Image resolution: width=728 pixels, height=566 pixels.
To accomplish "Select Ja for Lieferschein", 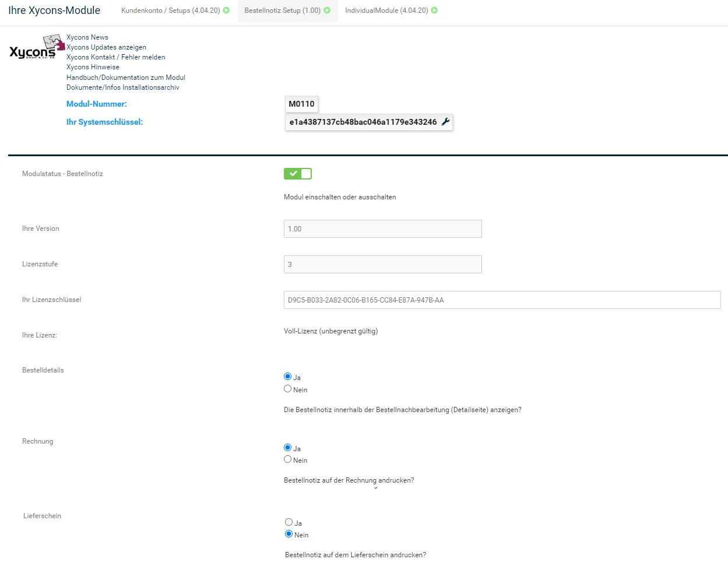I will [x=289, y=522].
